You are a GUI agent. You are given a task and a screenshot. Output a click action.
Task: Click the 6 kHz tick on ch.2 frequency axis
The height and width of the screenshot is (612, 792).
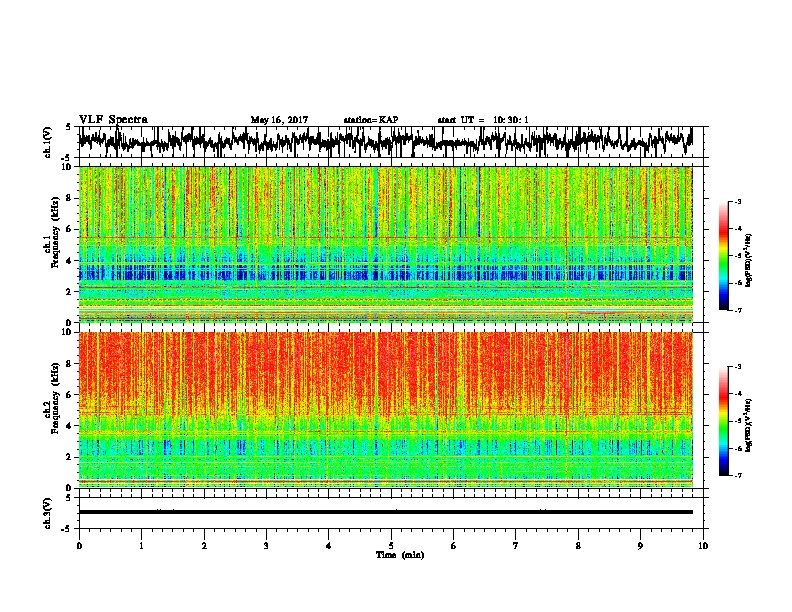70,395
